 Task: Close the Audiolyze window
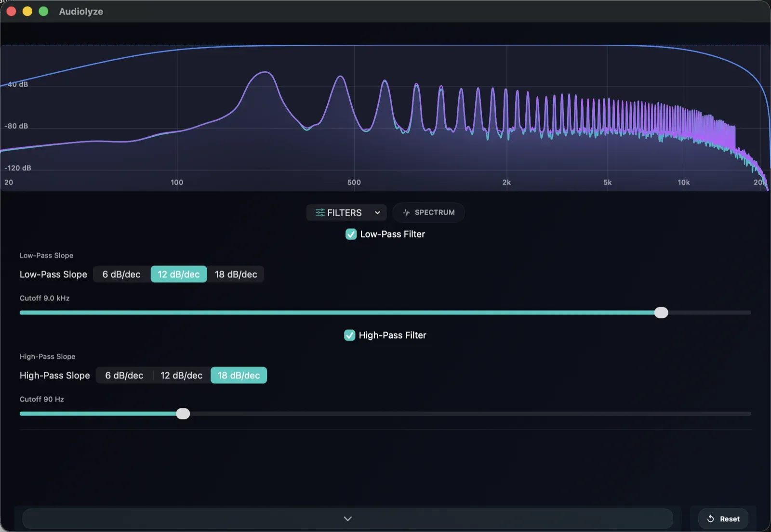point(11,11)
